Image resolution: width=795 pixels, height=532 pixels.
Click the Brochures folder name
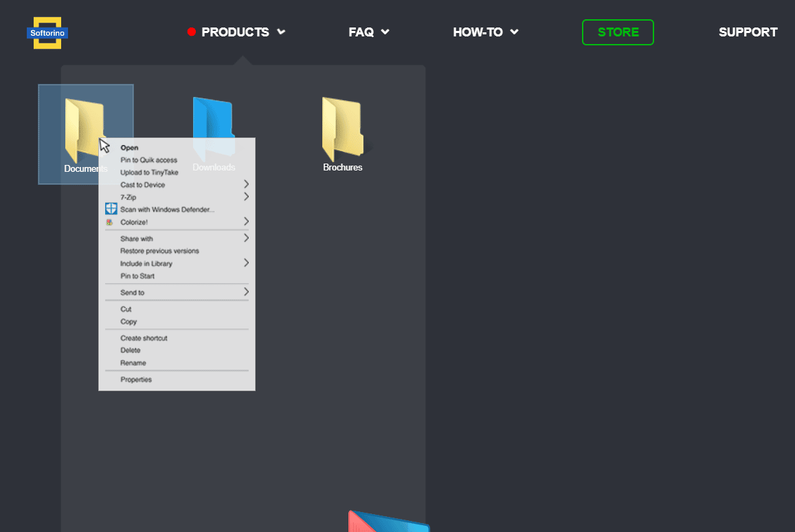click(343, 167)
